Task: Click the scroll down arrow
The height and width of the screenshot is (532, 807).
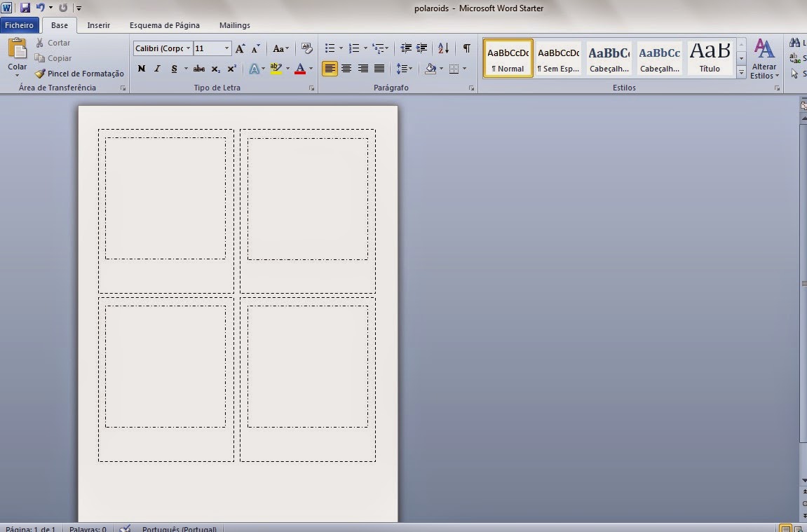Action: 804,481
